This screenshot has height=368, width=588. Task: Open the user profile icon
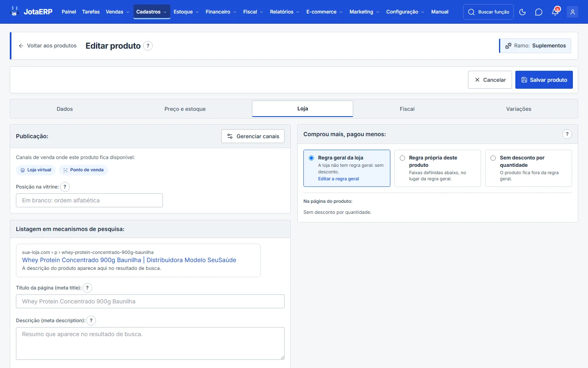572,12
